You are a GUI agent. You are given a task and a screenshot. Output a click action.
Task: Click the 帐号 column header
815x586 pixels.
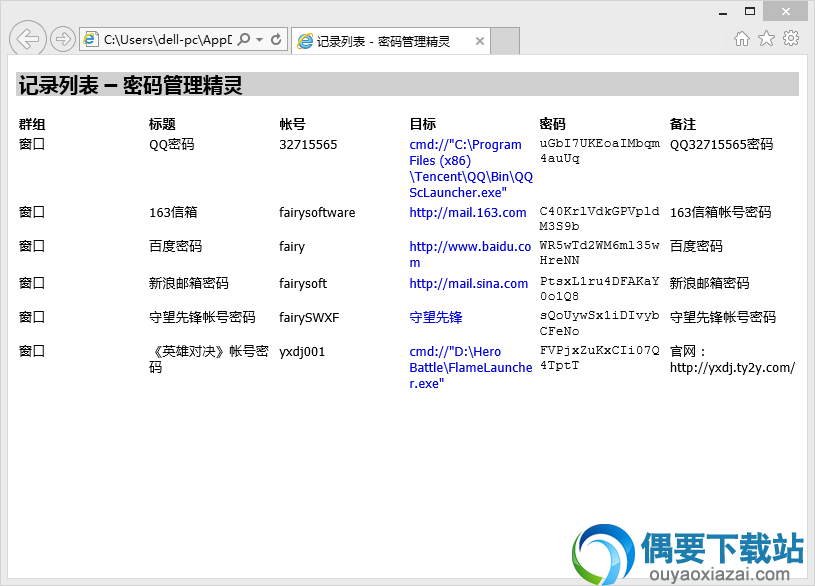pos(292,124)
